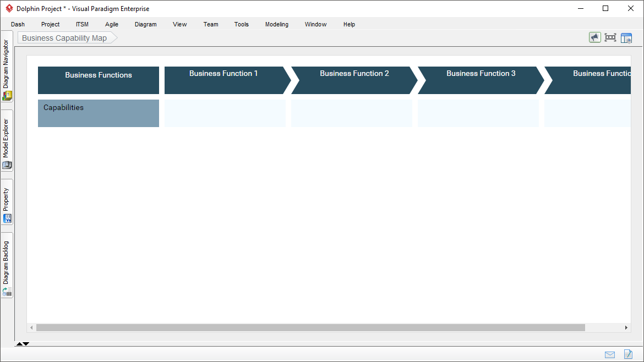
Task: Open the View menu
Action: [x=180, y=24]
